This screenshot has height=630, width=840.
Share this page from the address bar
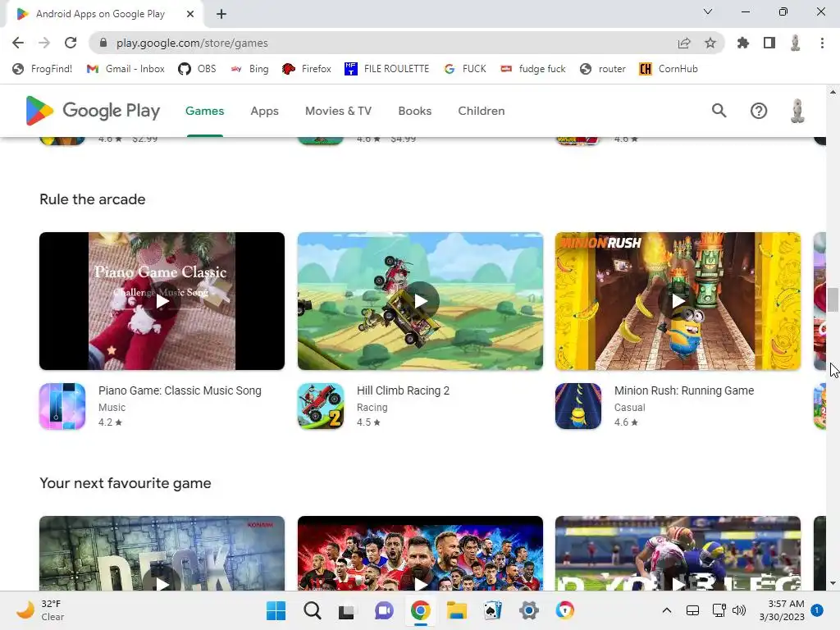684,43
